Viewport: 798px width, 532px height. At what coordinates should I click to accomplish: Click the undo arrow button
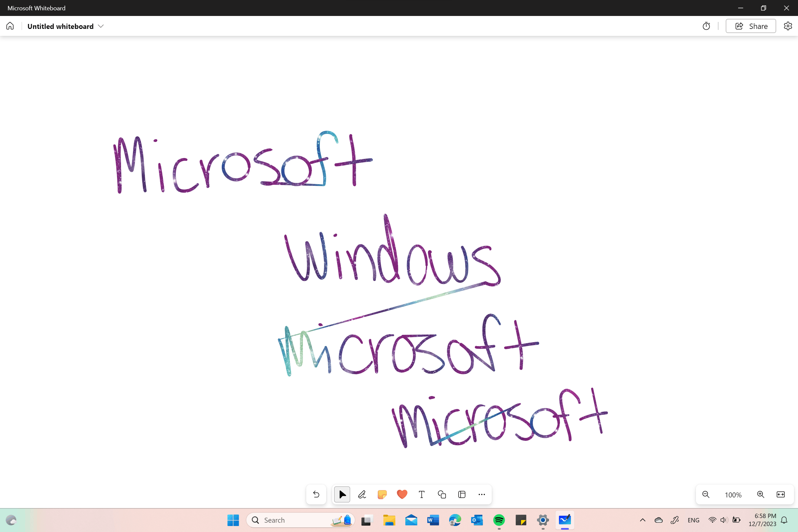click(316, 494)
